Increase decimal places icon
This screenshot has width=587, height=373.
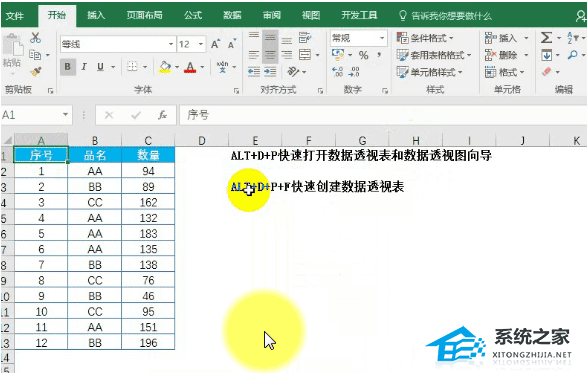point(337,72)
